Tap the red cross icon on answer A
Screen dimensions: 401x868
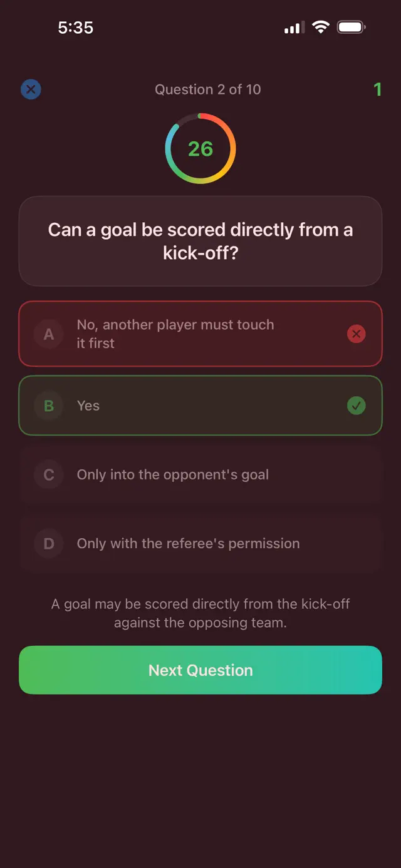357,334
